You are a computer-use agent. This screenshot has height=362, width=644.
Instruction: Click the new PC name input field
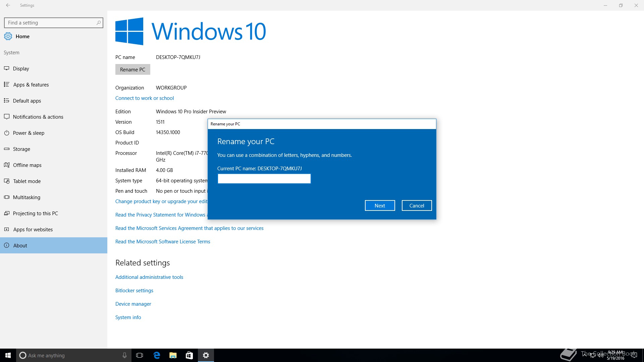[x=264, y=179]
